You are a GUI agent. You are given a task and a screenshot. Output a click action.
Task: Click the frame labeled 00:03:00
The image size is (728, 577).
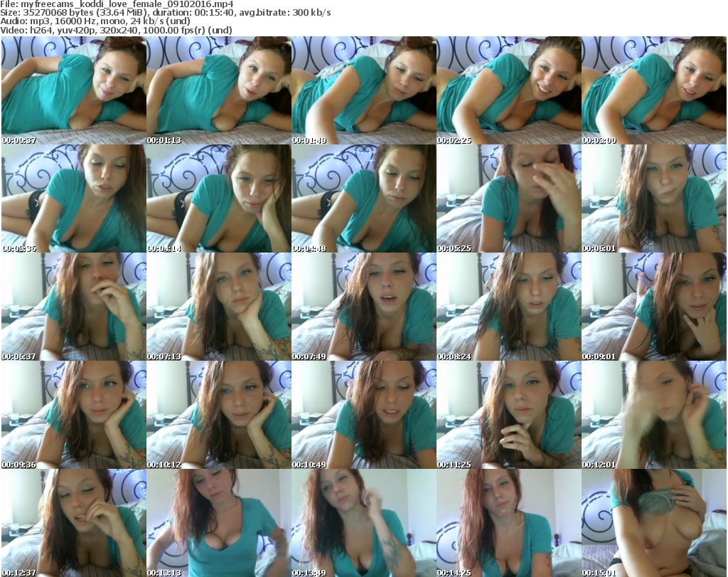(x=654, y=90)
